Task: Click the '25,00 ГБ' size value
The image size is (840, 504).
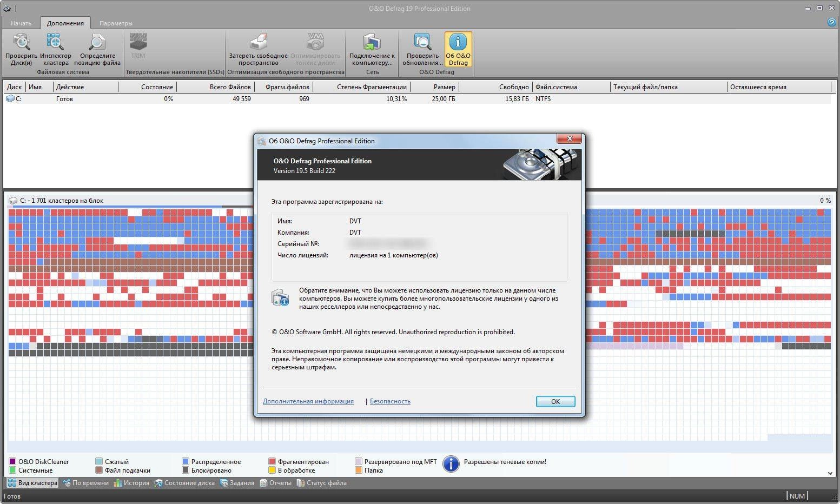Action: point(444,99)
